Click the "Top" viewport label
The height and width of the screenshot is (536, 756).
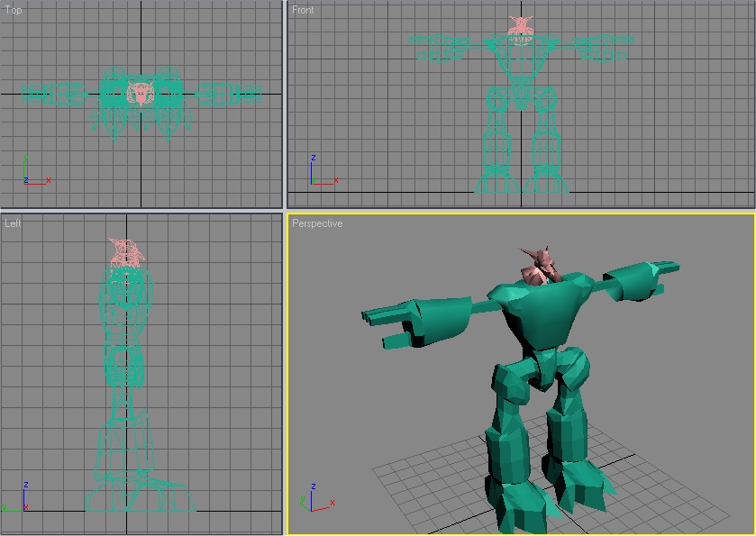(x=13, y=10)
